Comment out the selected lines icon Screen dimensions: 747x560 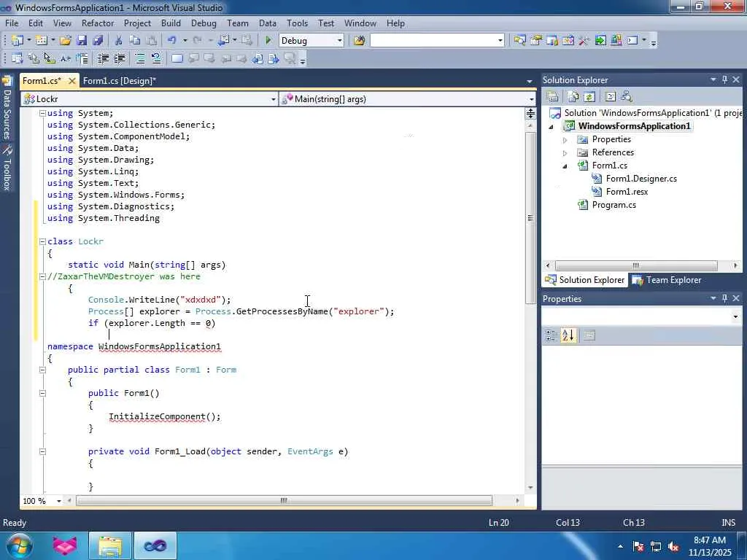point(140,58)
